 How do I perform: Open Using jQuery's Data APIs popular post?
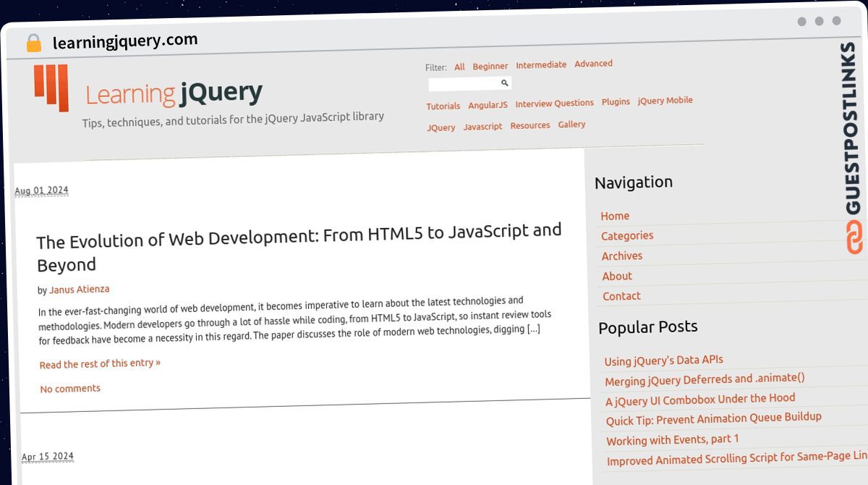663,360
